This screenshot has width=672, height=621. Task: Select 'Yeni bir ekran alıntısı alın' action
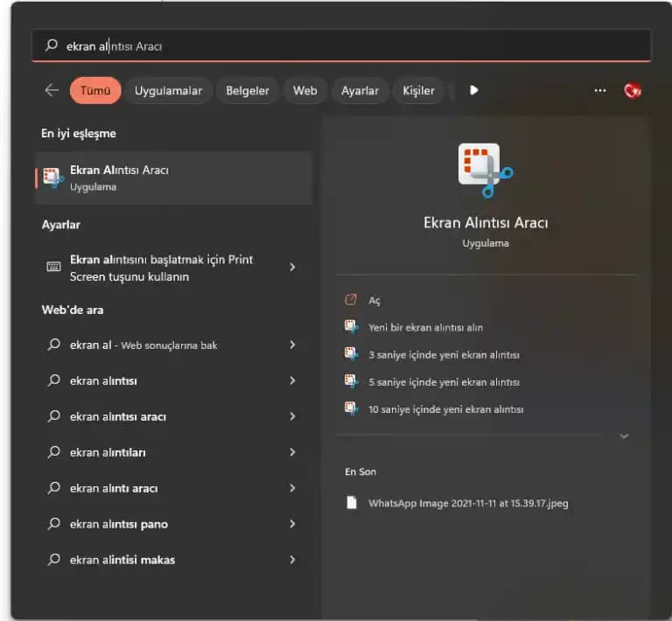pos(425,327)
